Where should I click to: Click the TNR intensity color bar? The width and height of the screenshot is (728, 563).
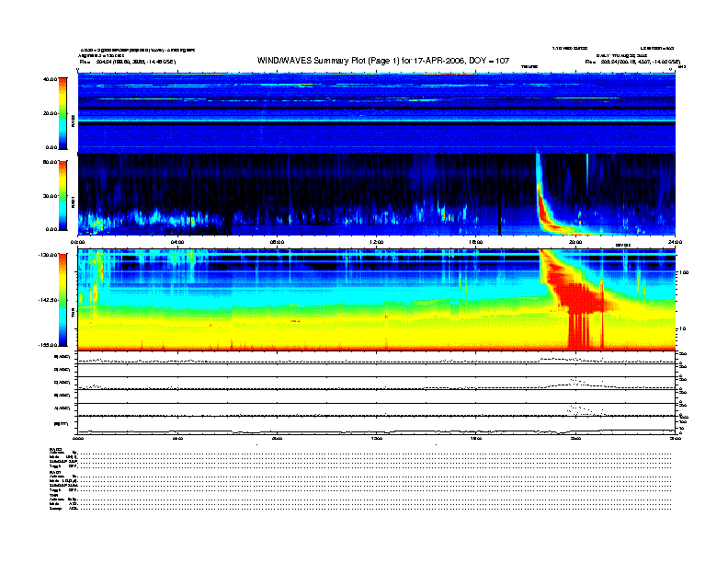(63, 300)
